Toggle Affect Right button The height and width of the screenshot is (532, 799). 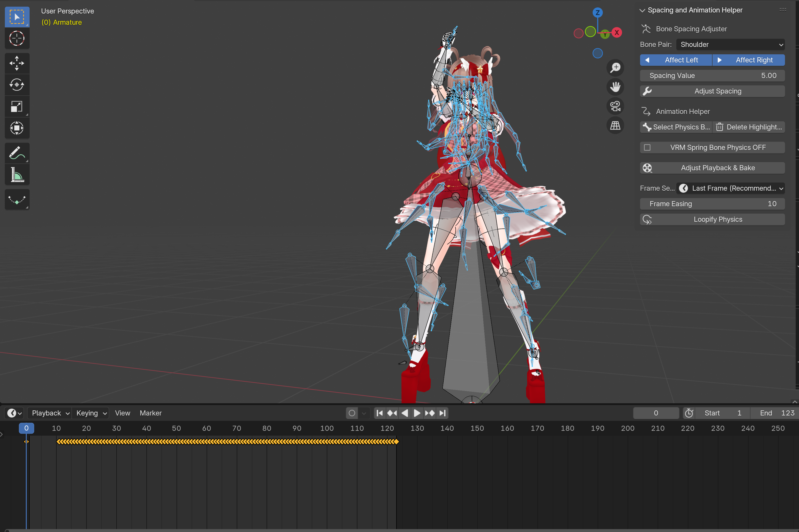(x=748, y=60)
